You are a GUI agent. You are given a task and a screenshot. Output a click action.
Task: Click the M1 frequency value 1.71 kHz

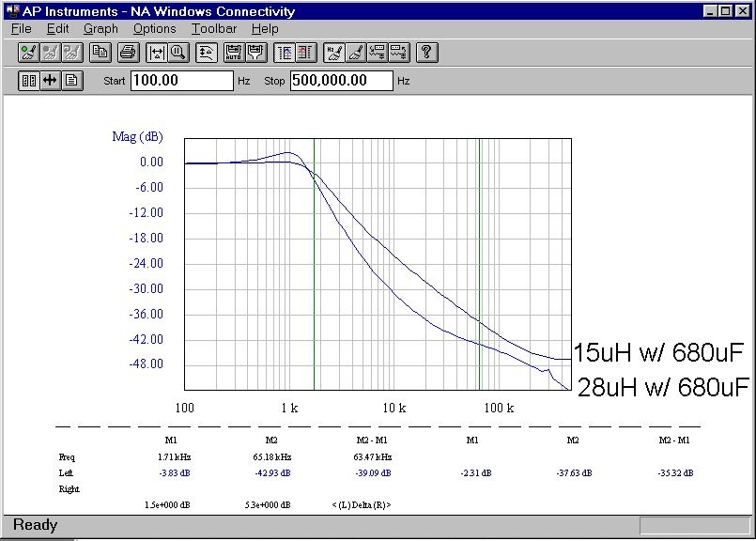(174, 456)
